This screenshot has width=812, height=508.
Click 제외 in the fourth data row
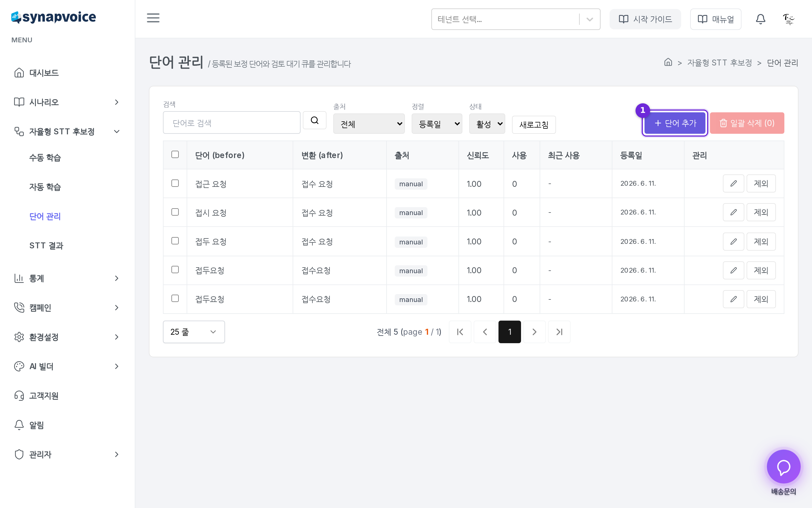pyautogui.click(x=761, y=270)
